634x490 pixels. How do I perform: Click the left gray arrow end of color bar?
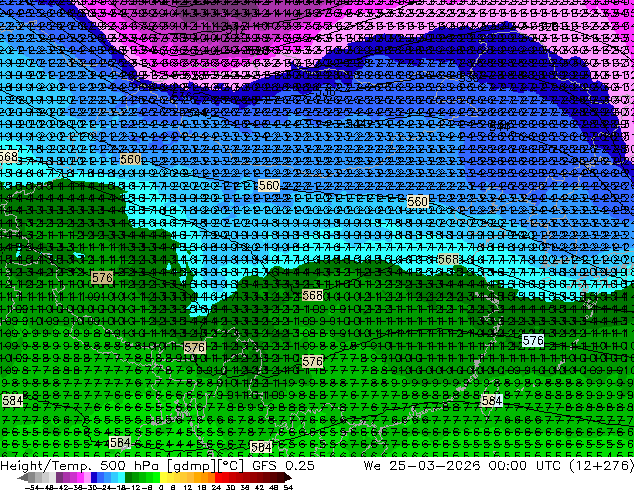coord(23,478)
